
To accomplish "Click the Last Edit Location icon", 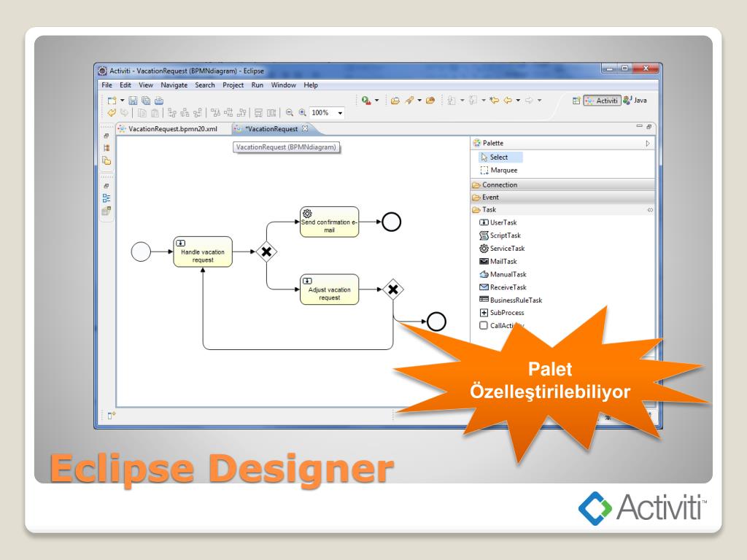I will (495, 101).
